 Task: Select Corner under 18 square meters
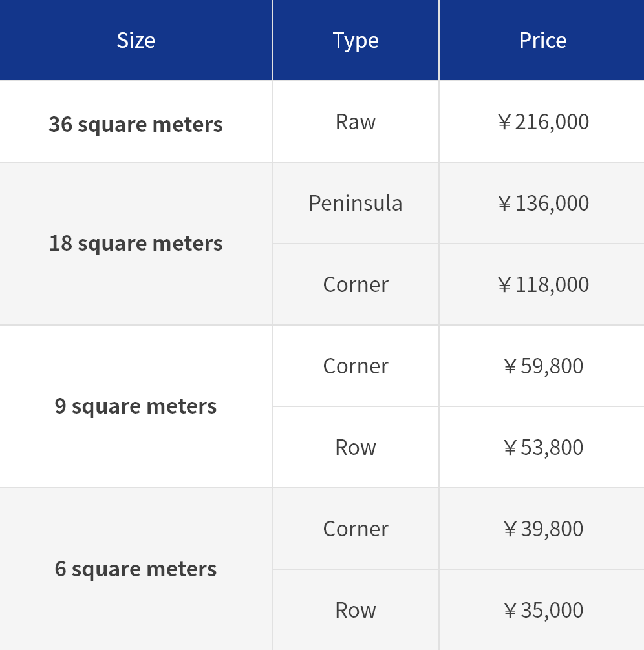[x=356, y=285]
